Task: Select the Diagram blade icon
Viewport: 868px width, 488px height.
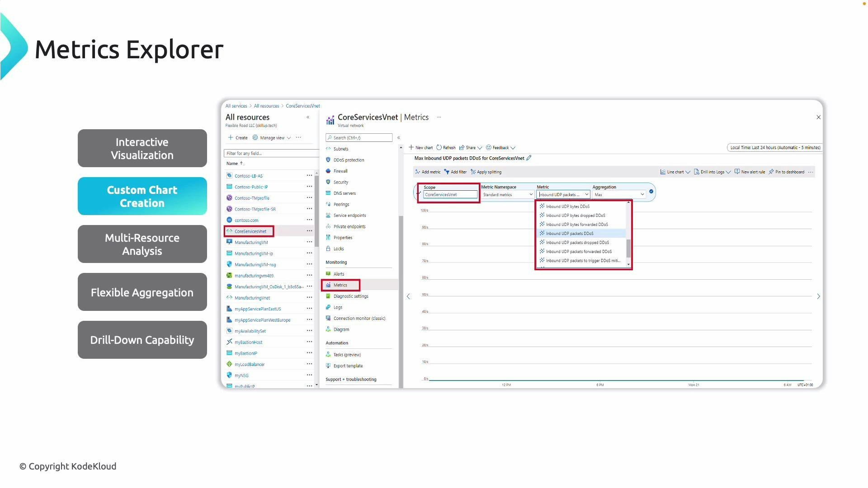Action: click(x=329, y=329)
